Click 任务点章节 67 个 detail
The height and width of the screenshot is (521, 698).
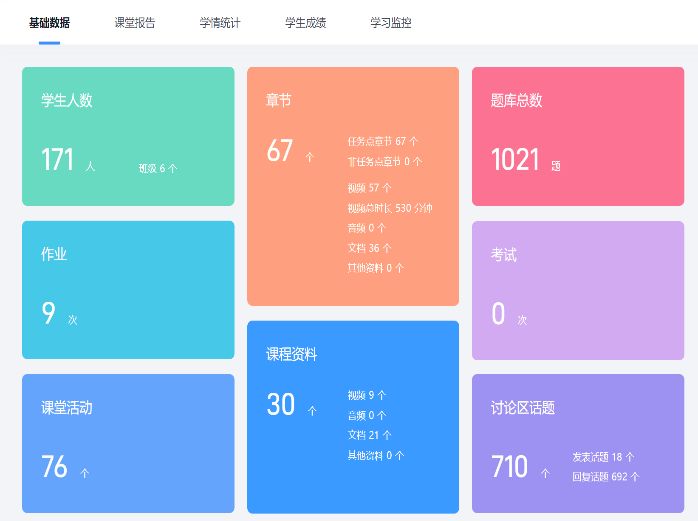pos(383,141)
